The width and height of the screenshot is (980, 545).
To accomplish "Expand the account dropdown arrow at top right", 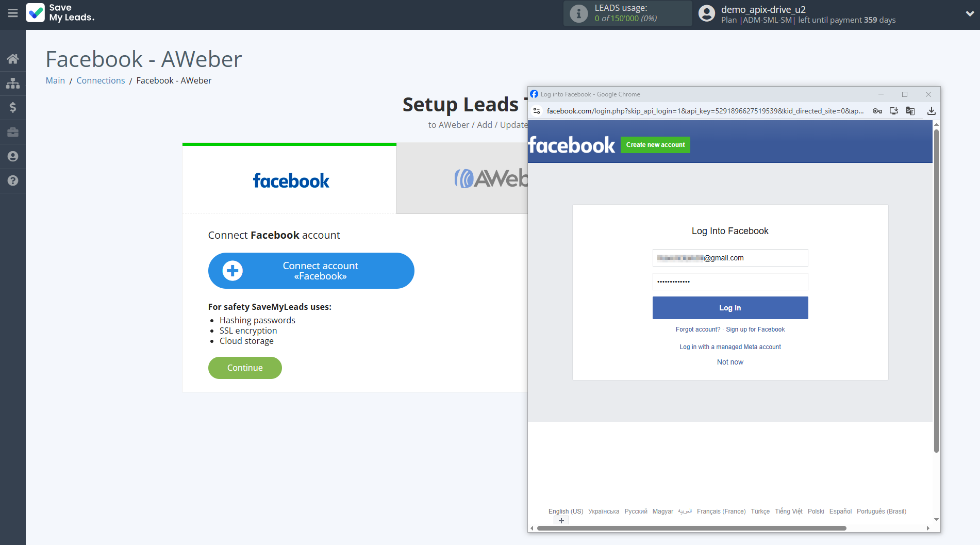I will click(x=969, y=14).
